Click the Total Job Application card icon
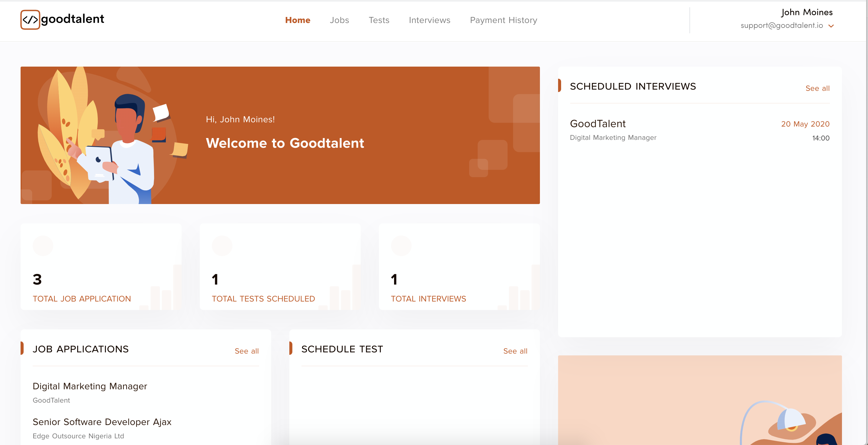The width and height of the screenshot is (868, 445). click(43, 246)
